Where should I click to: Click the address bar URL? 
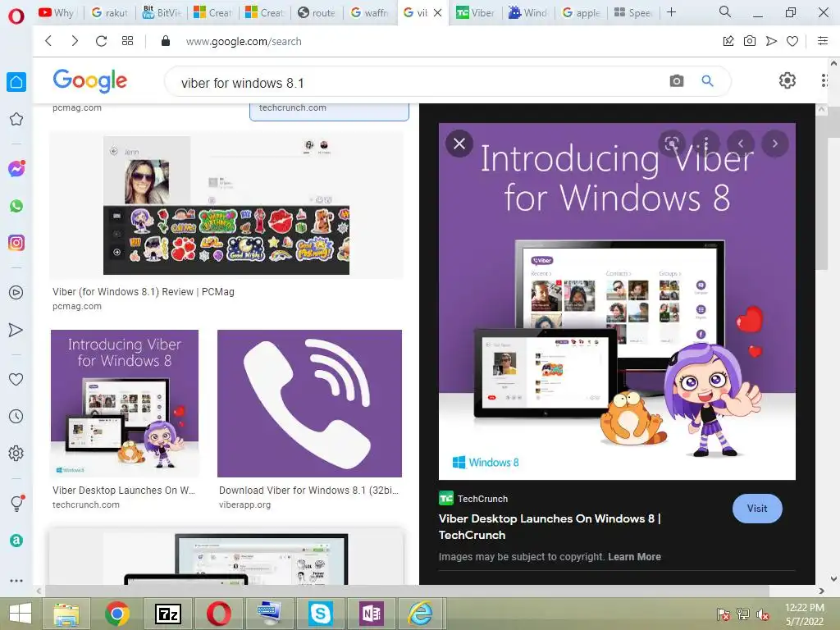point(244,41)
